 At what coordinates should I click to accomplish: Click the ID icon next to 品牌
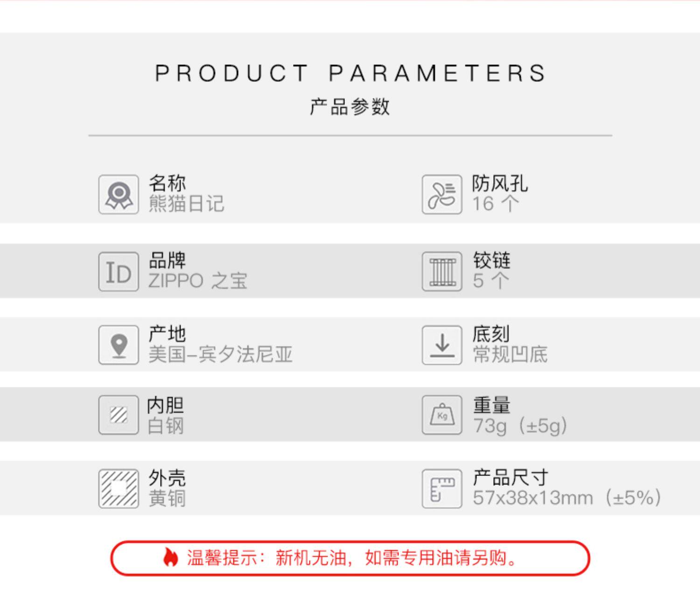click(x=119, y=272)
